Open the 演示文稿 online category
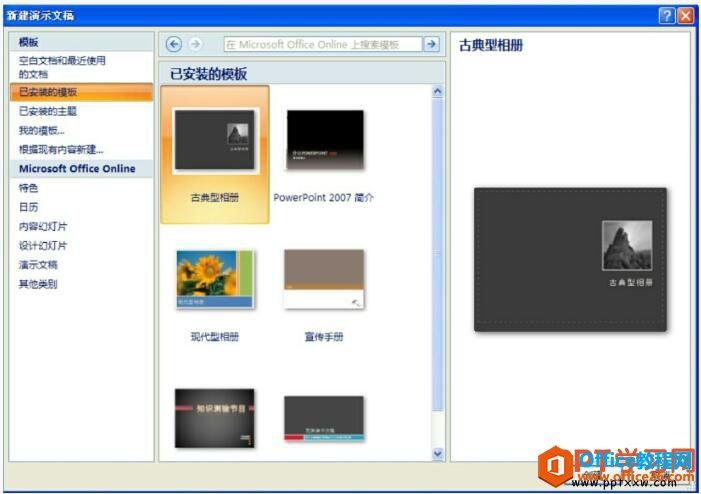The image size is (701, 494). [x=38, y=265]
